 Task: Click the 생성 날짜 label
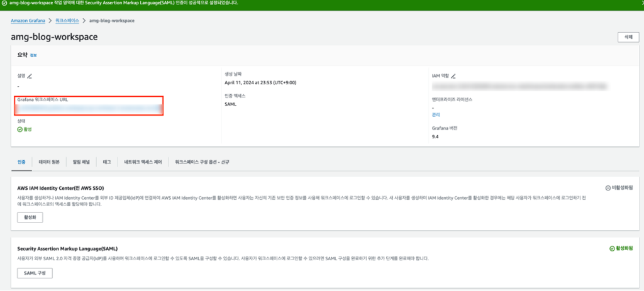click(233, 74)
